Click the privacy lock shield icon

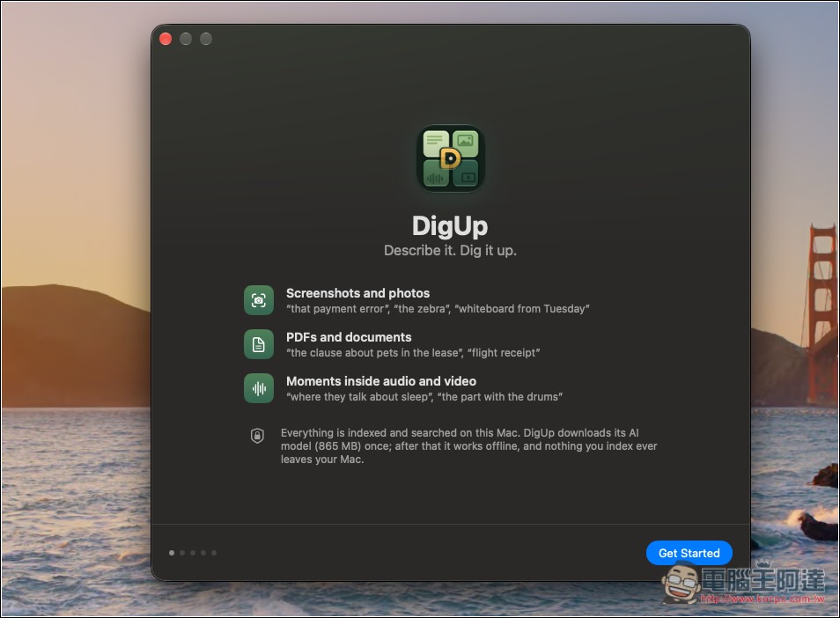pos(258,436)
